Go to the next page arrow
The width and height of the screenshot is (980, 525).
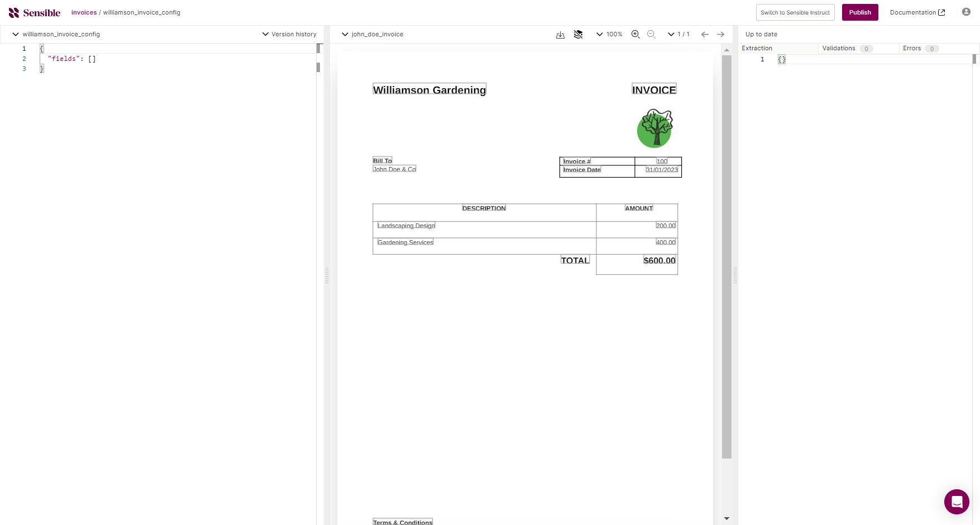[x=721, y=34]
